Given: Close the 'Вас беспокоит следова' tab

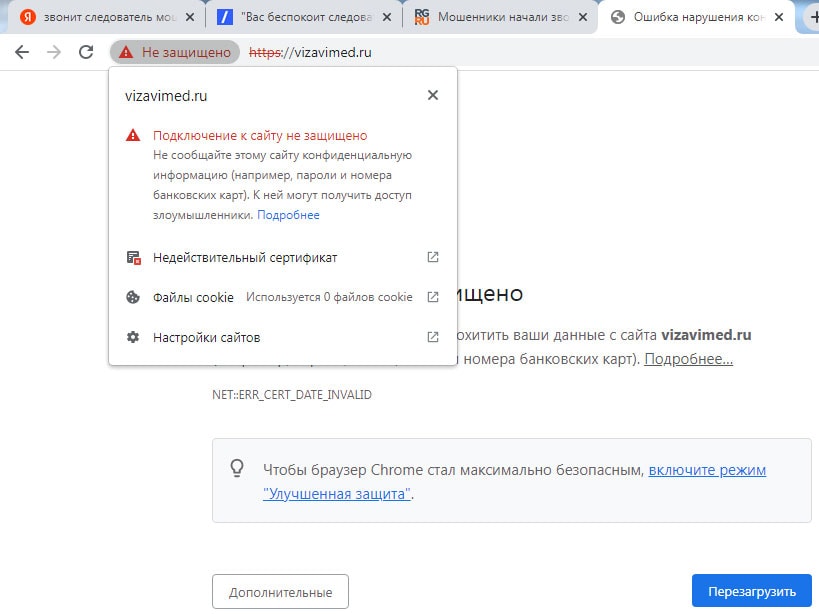Looking at the screenshot, I should (x=387, y=17).
